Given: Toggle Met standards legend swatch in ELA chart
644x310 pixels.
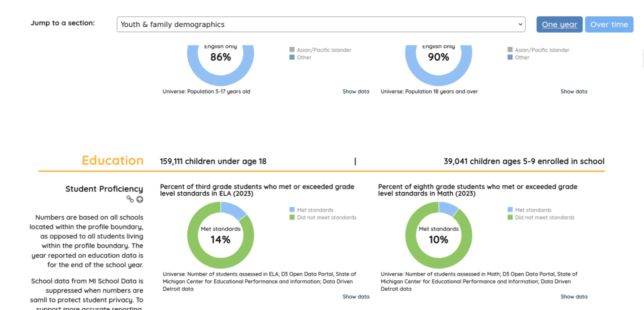Looking at the screenshot, I should click(x=292, y=210).
